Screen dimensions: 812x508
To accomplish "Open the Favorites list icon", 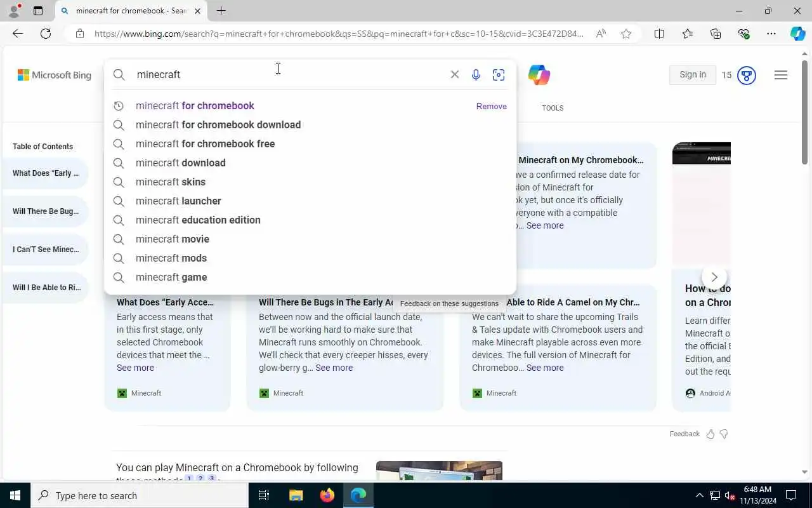I will pos(688,34).
